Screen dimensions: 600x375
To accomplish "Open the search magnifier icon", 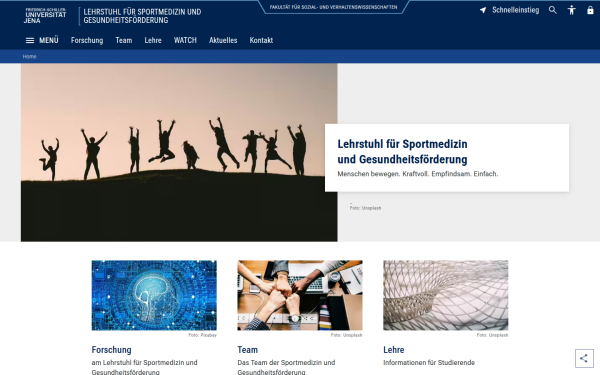I will [x=553, y=10].
